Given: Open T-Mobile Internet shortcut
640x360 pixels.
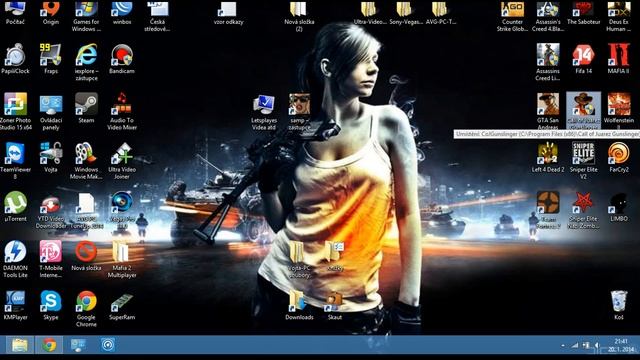Looking at the screenshot, I should [x=51, y=259].
